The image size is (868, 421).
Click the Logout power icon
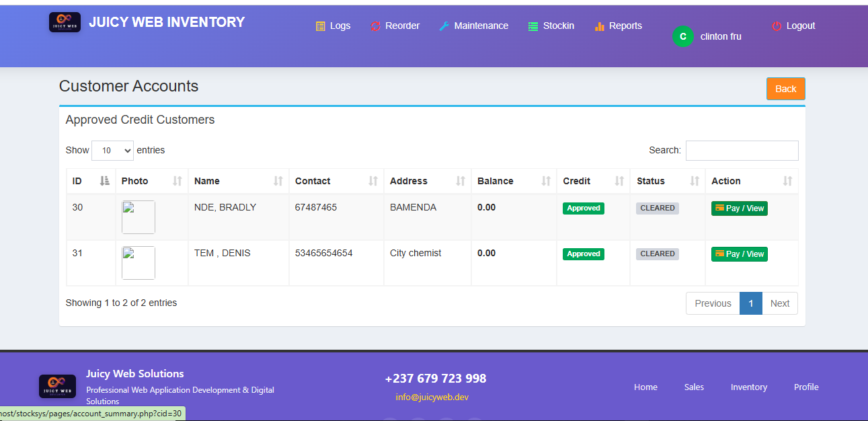point(775,26)
